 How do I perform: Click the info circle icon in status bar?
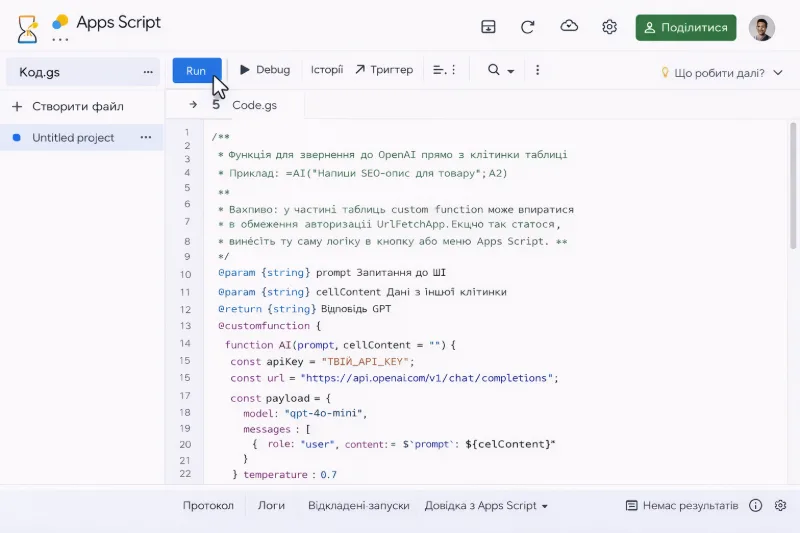coord(756,505)
